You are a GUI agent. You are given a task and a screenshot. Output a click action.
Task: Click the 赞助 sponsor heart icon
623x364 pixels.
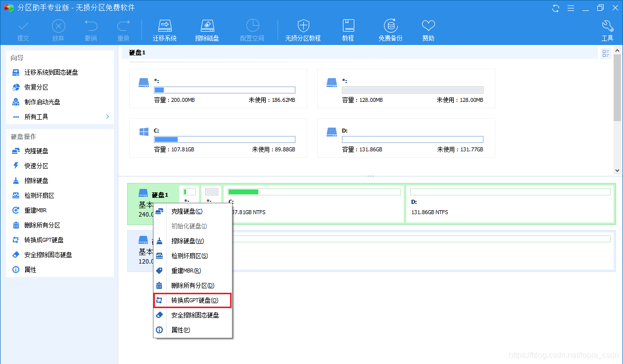[x=429, y=31]
